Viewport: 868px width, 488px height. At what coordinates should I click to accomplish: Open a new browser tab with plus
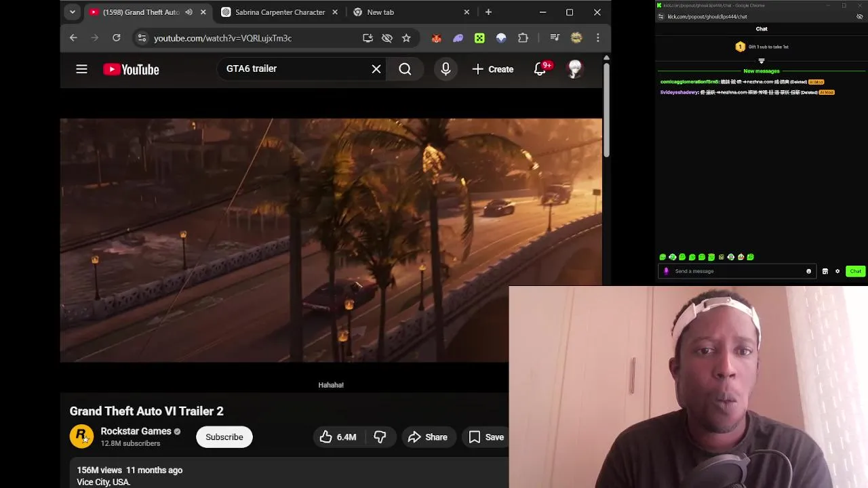[x=488, y=12]
